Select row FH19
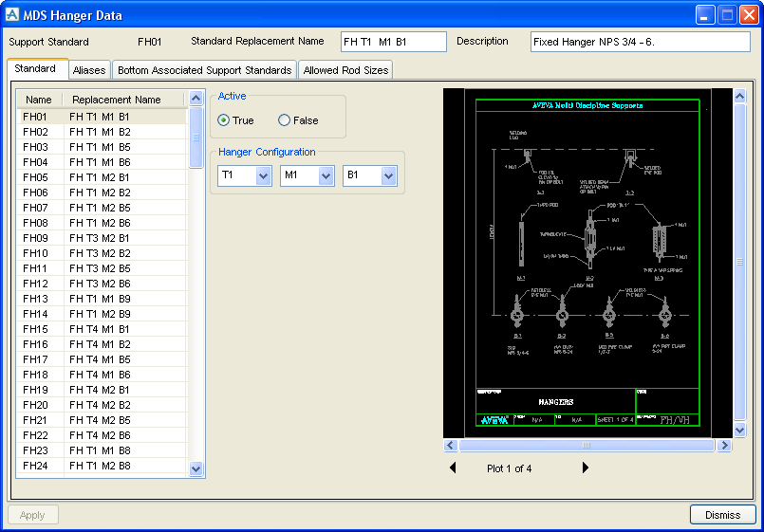The width and height of the screenshot is (764, 532). pos(102,390)
